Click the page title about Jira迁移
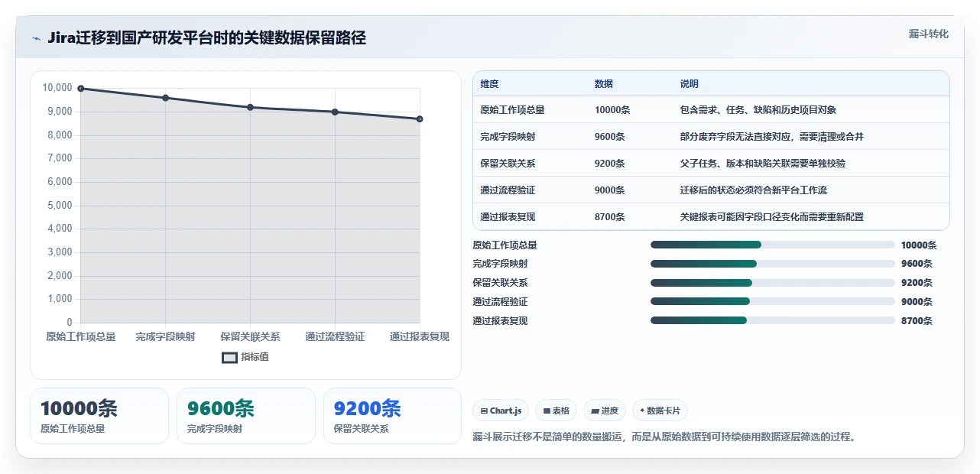 coord(206,38)
